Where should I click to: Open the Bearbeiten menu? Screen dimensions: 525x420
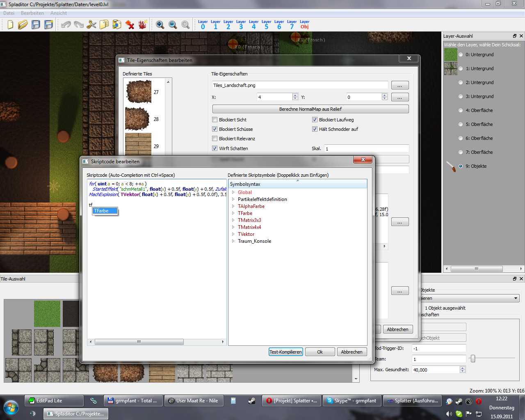click(32, 13)
